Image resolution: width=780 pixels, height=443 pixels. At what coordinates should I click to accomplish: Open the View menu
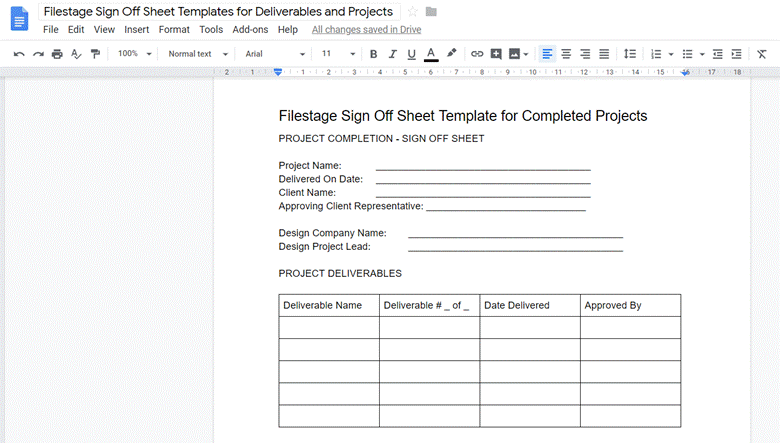[x=104, y=29]
